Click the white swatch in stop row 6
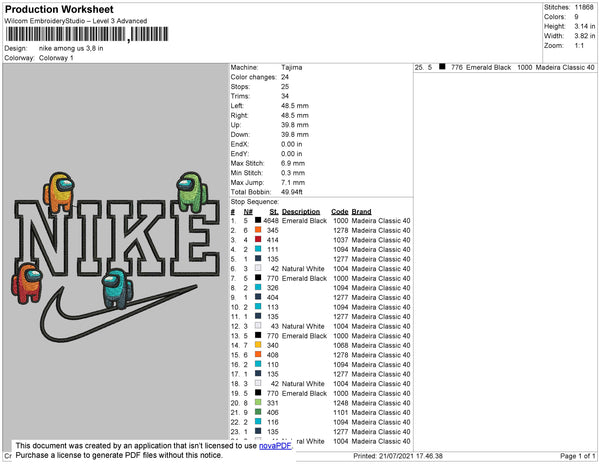This screenshot has height=464, width=600. pos(258,268)
